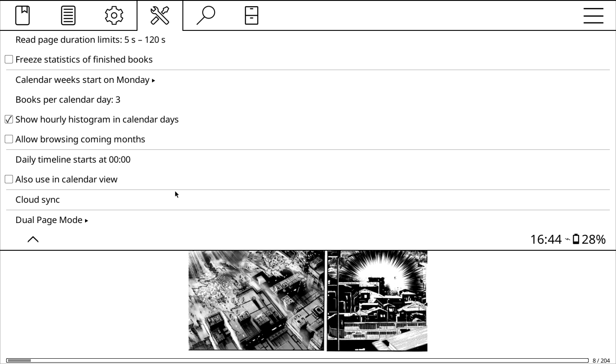This screenshot has width=616, height=364.
Task: Open the magnifier search tab
Action: 206,15
